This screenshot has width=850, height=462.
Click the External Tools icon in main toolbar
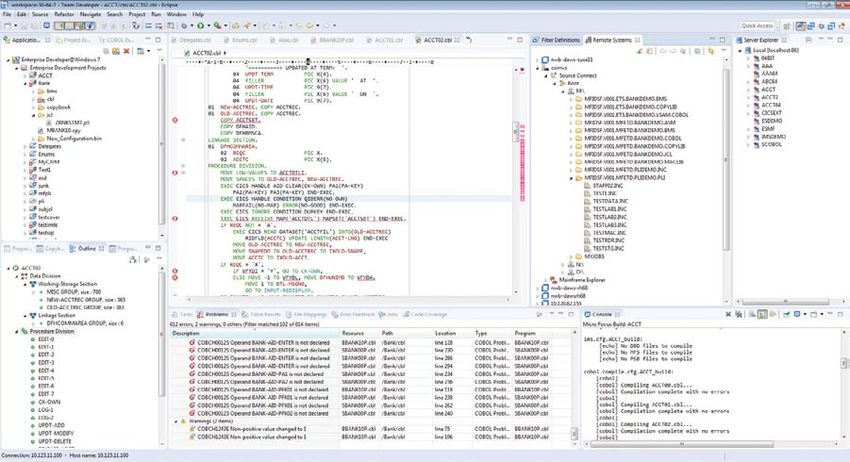click(217, 25)
